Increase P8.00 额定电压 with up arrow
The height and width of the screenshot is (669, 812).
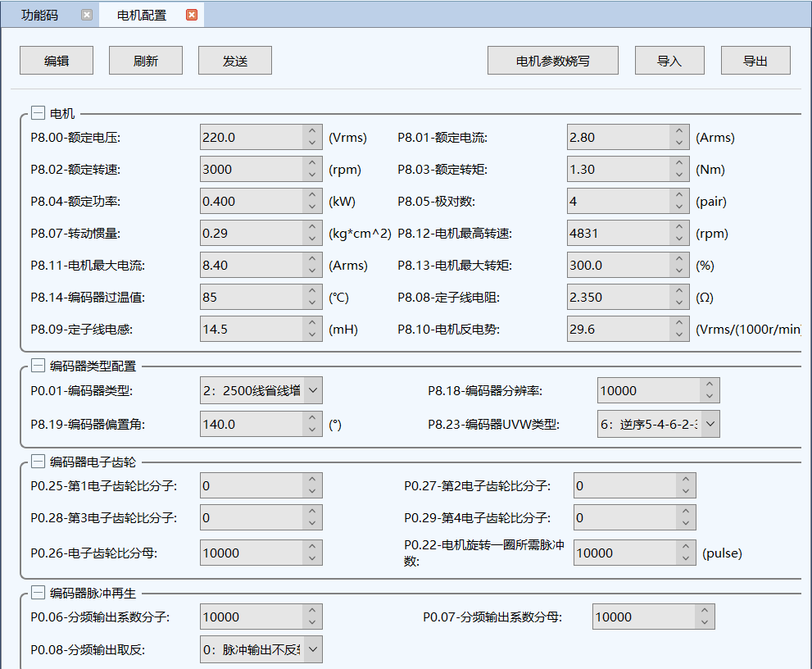coord(312,131)
